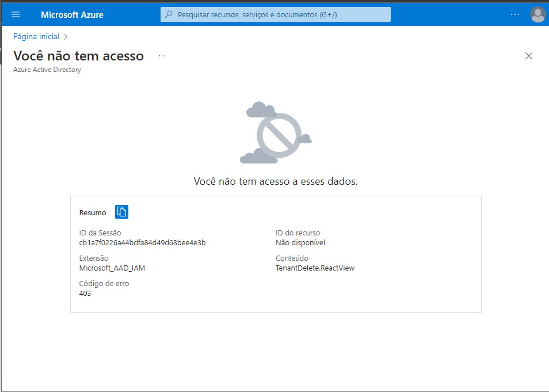Viewport: 549px width, 392px height.
Task: Focus the Pesquisar recursos search box
Action: [276, 14]
